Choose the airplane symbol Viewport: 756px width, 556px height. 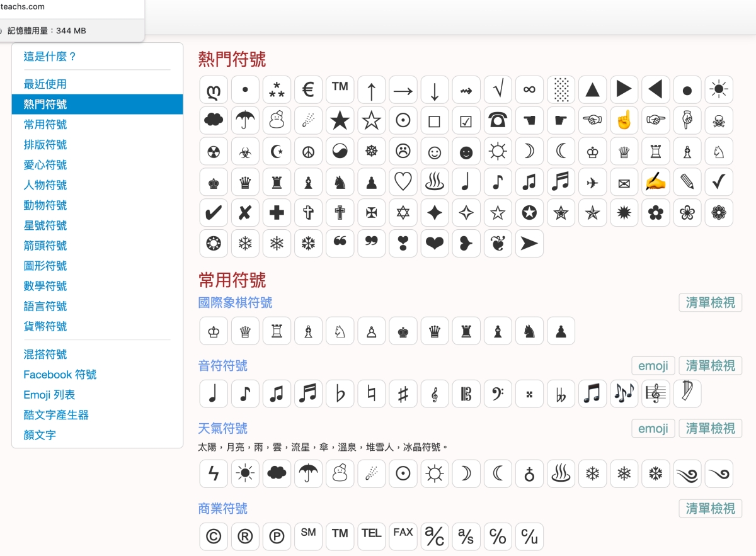point(592,182)
